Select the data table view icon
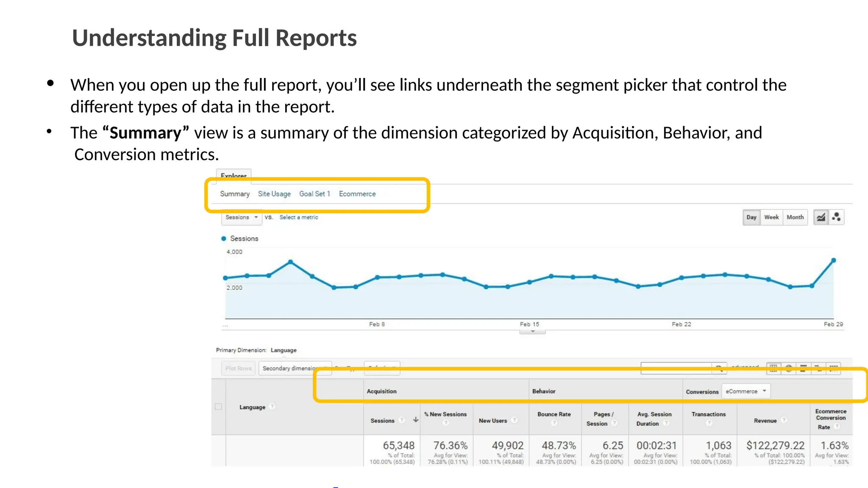 point(773,368)
